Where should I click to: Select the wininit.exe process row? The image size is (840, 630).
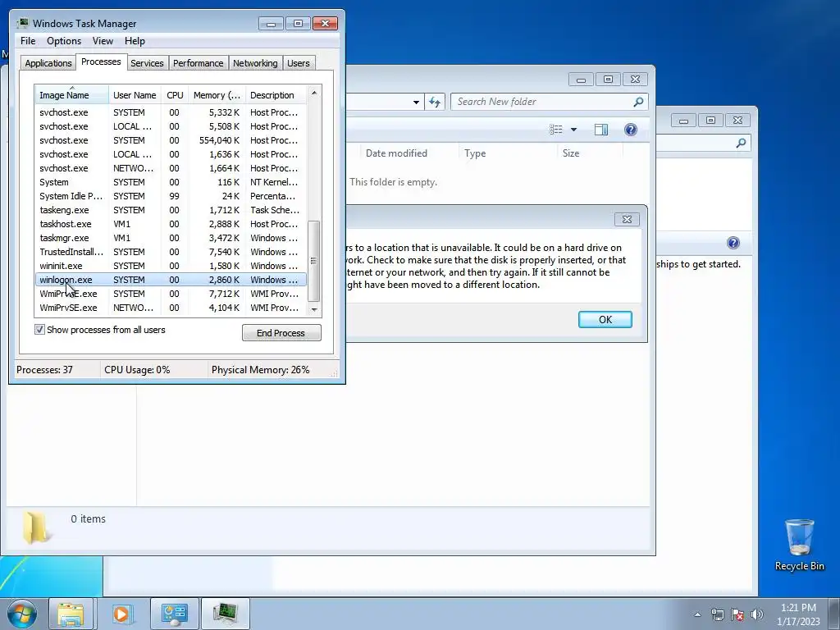pyautogui.click(x=171, y=266)
